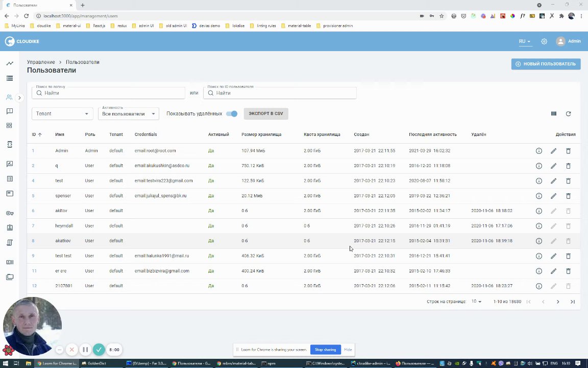Click browser address bar URL
Viewport: 588px width, 368px height.
(x=81, y=16)
